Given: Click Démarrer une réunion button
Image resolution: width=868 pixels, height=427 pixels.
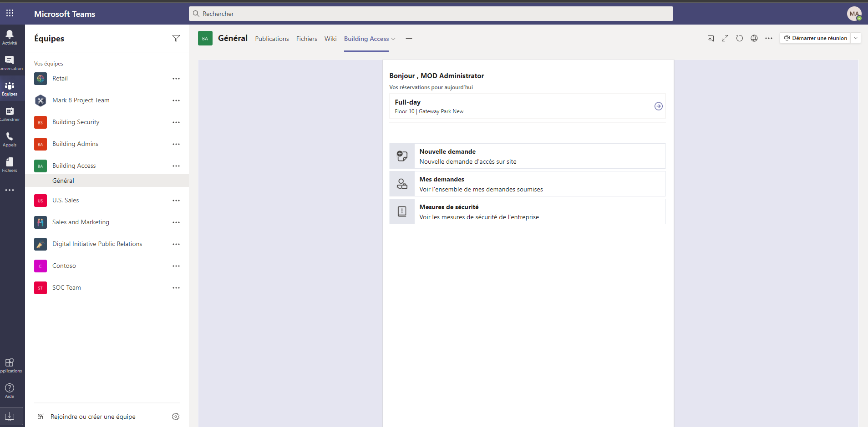Looking at the screenshot, I should coord(815,38).
